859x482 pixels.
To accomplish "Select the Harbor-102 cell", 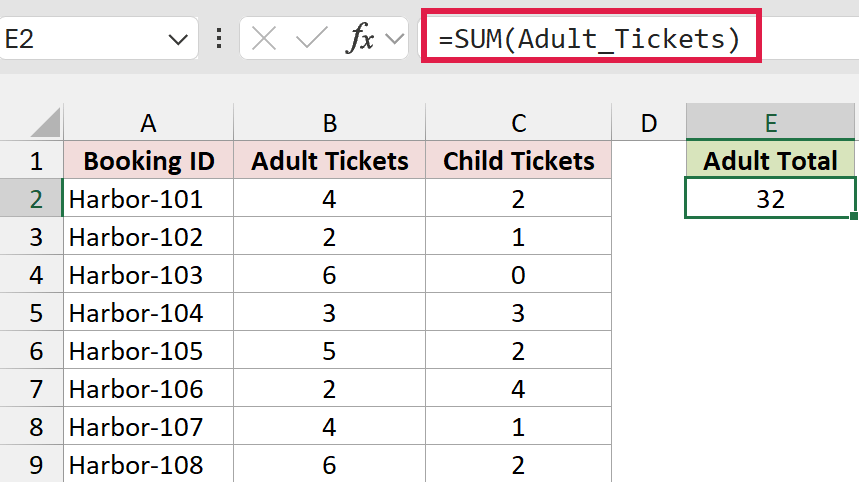I will pyautogui.click(x=148, y=236).
